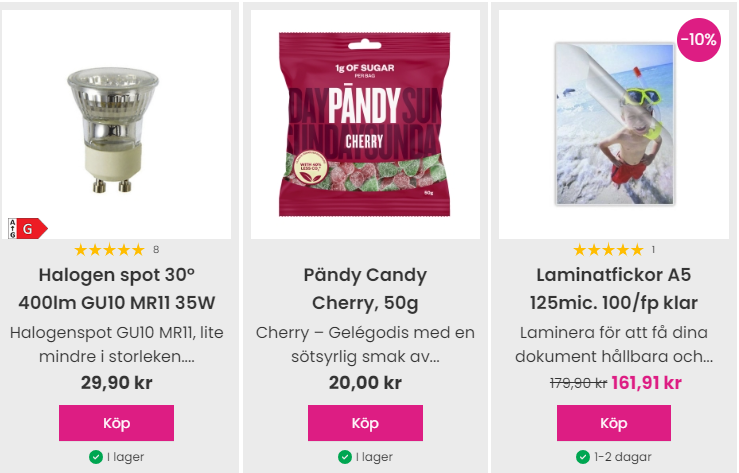Add Pändy Candy Cherry via Köp button
739x473 pixels.
tap(365, 423)
